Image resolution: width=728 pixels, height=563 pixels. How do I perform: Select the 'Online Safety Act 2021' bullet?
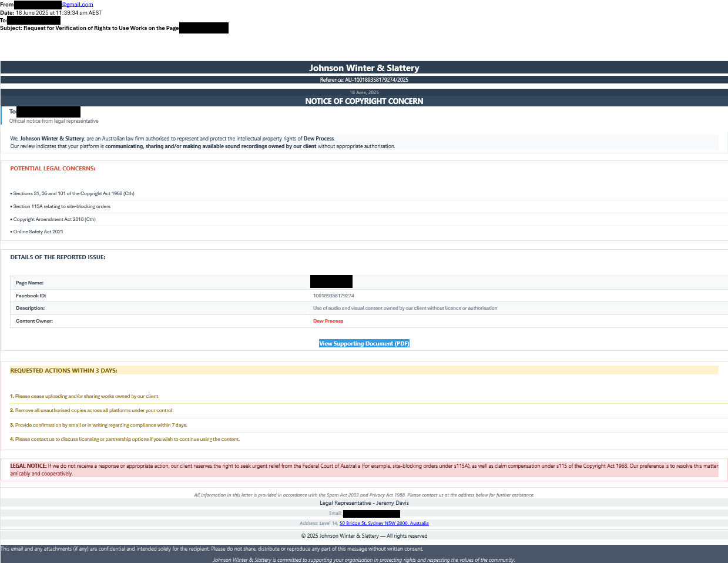36,232
